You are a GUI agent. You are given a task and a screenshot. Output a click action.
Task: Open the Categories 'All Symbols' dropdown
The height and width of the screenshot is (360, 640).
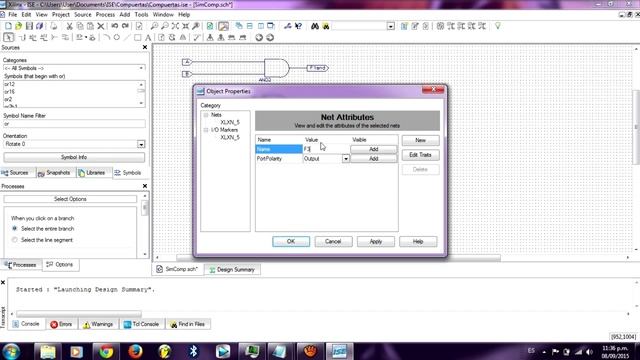pos(74,68)
